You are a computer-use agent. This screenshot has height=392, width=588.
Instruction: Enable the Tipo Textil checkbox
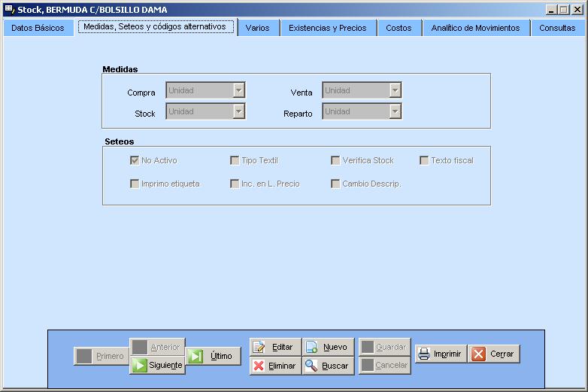(235, 160)
